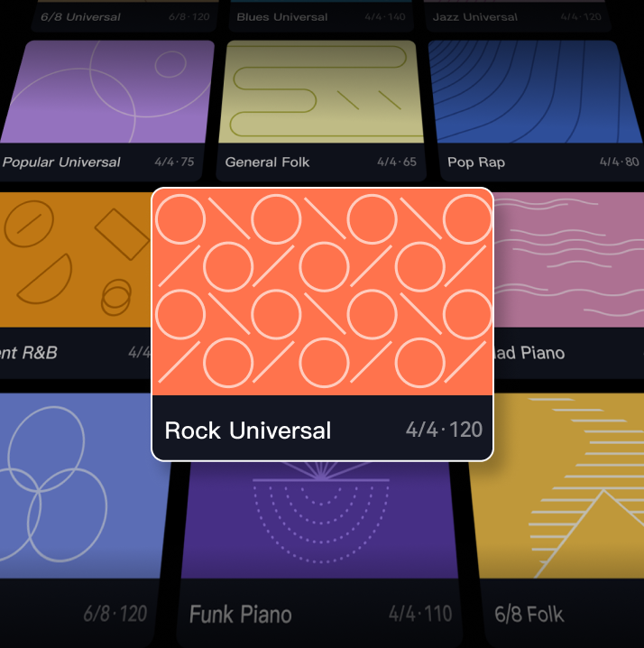Image resolution: width=644 pixels, height=648 pixels.
Task: Click the General Folk style name
Action: 267,162
